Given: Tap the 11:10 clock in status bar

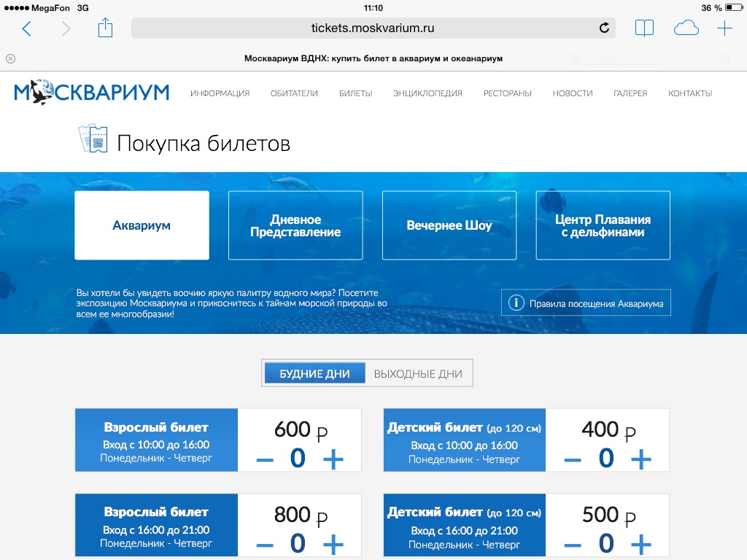Looking at the screenshot, I should (373, 8).
